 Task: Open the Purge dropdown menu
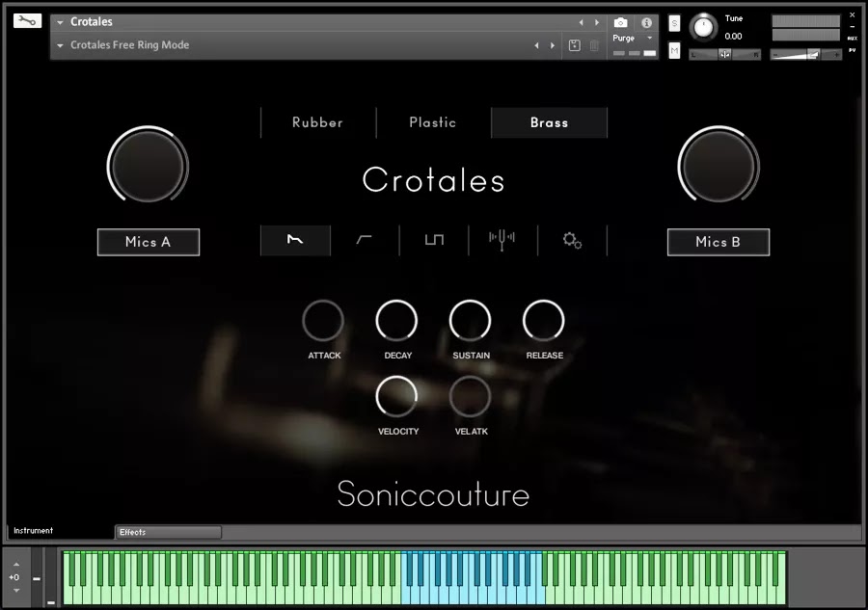coord(625,39)
